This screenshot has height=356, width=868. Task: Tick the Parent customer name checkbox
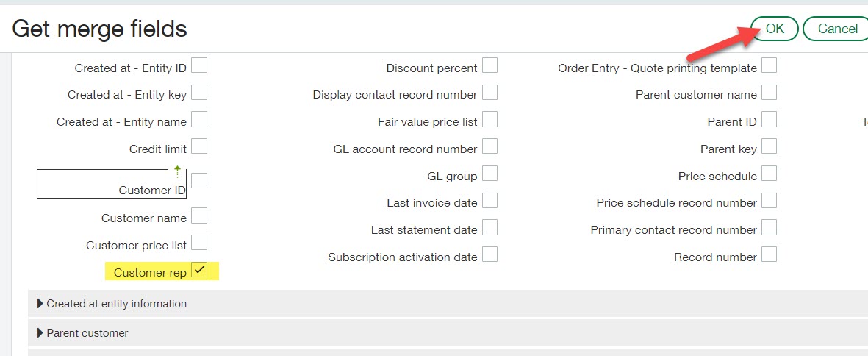pos(769,93)
